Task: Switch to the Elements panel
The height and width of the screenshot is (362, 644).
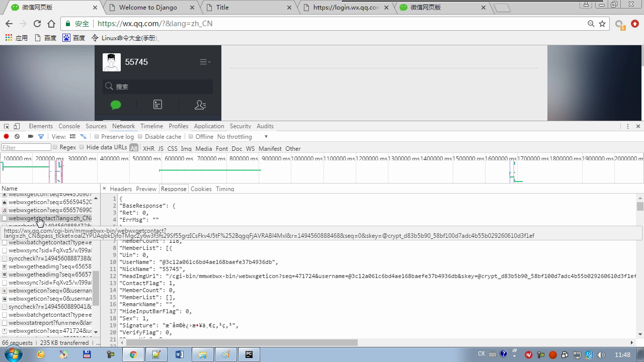Action: tap(41, 126)
